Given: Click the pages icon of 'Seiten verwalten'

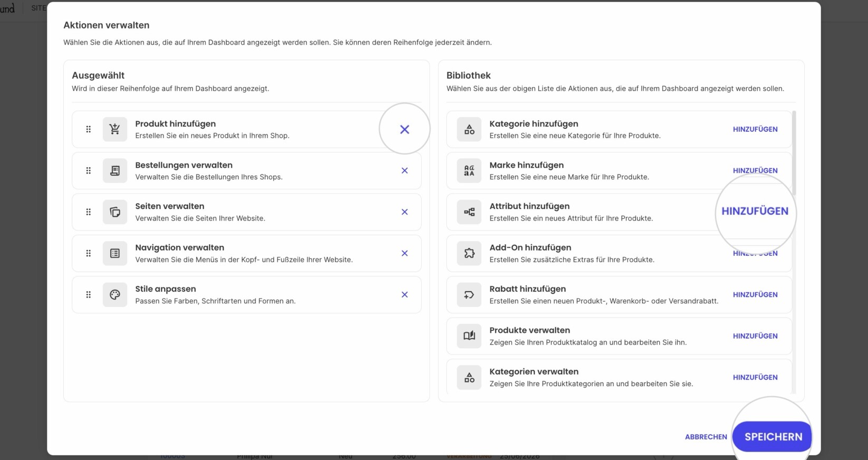Looking at the screenshot, I should (115, 212).
